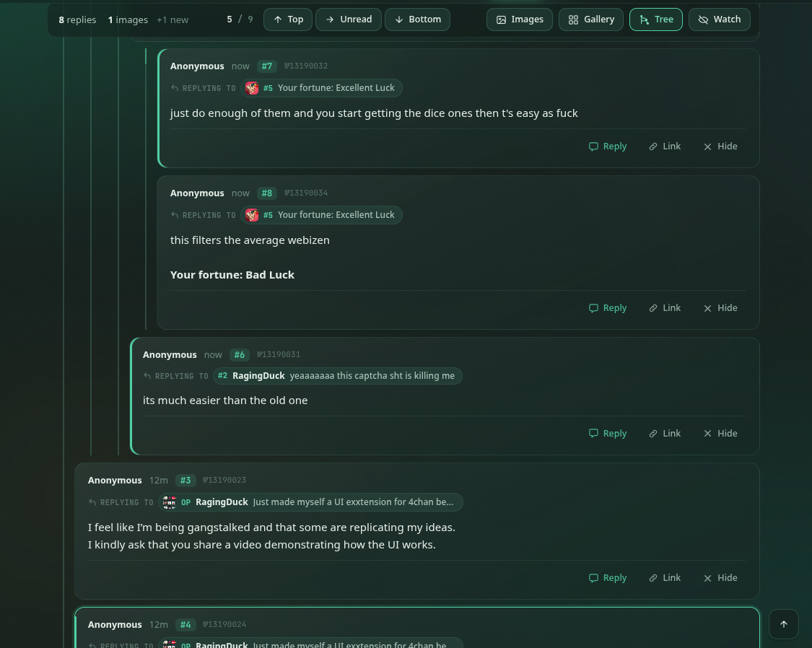The image size is (812, 648).
Task: Hide post #8
Action: [x=720, y=308]
